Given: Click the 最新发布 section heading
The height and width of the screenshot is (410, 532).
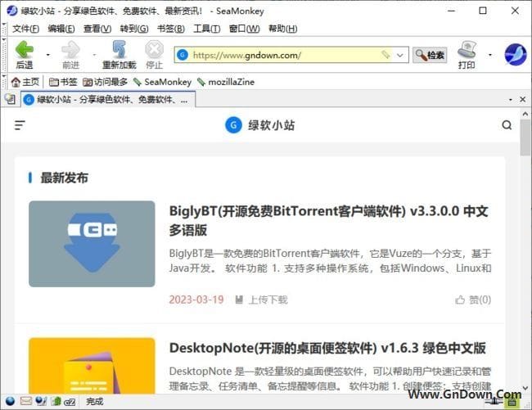Looking at the screenshot, I should 64,178.
